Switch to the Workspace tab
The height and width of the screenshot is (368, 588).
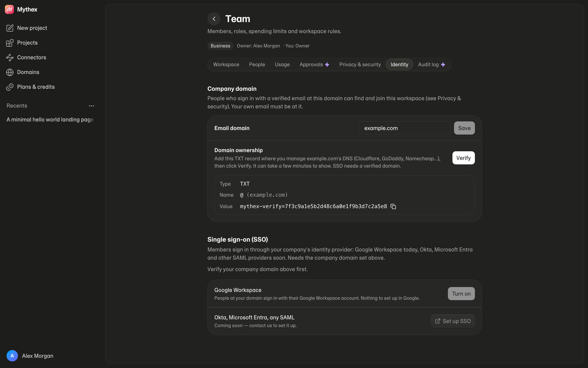click(x=226, y=64)
